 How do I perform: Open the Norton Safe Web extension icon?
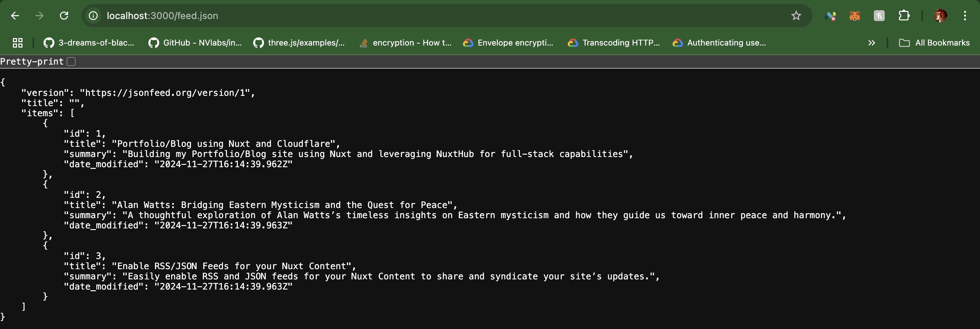tap(831, 16)
